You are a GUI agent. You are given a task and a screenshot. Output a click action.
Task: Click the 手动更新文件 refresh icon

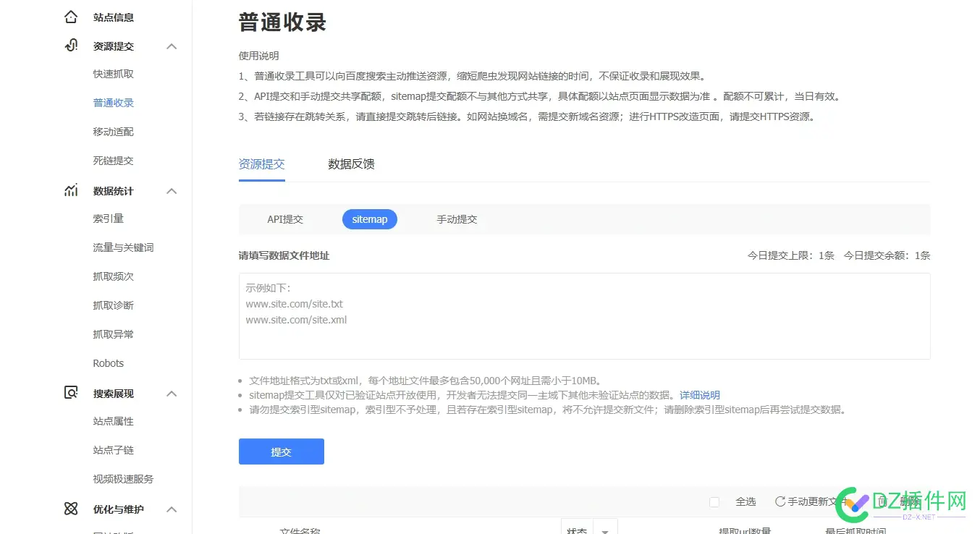780,501
